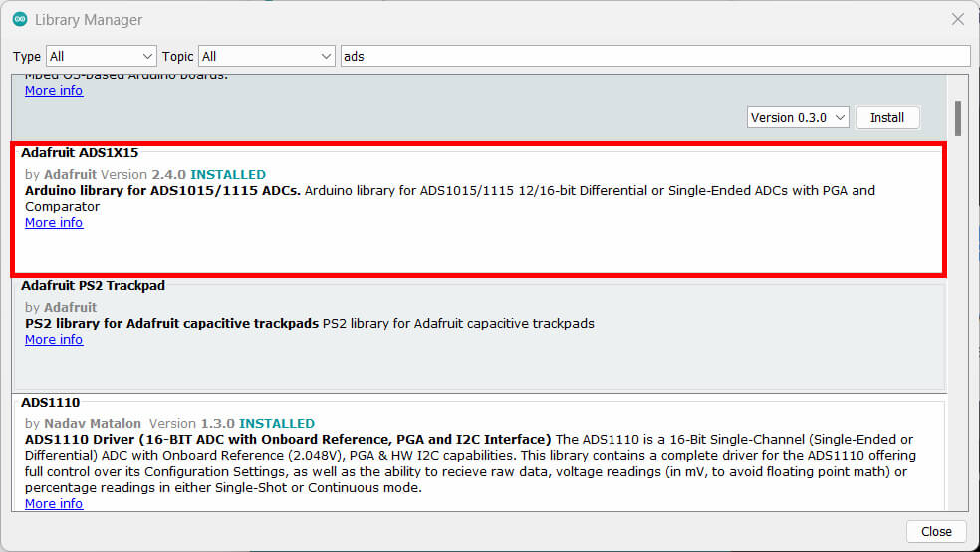Click the 'Type' filter label
This screenshot has width=980, height=552.
pos(27,57)
